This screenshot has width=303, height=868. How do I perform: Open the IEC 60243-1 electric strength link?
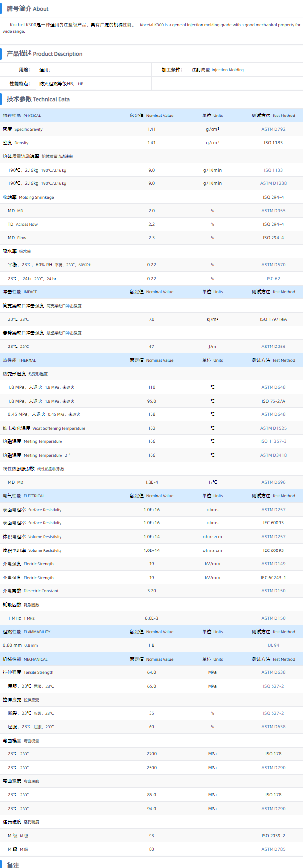273,578
